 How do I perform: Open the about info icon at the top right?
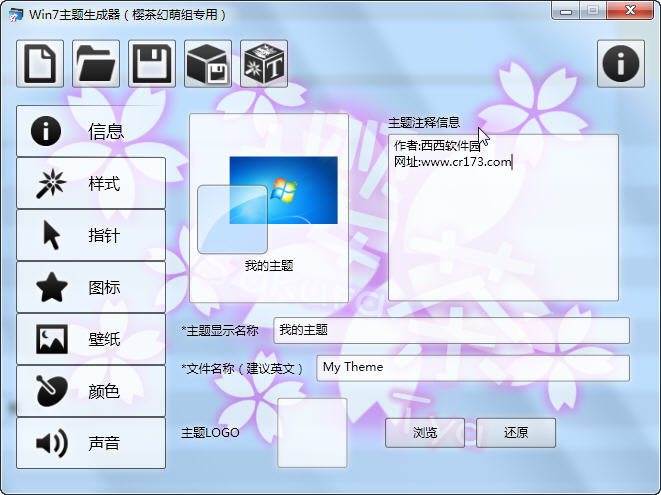pos(621,64)
